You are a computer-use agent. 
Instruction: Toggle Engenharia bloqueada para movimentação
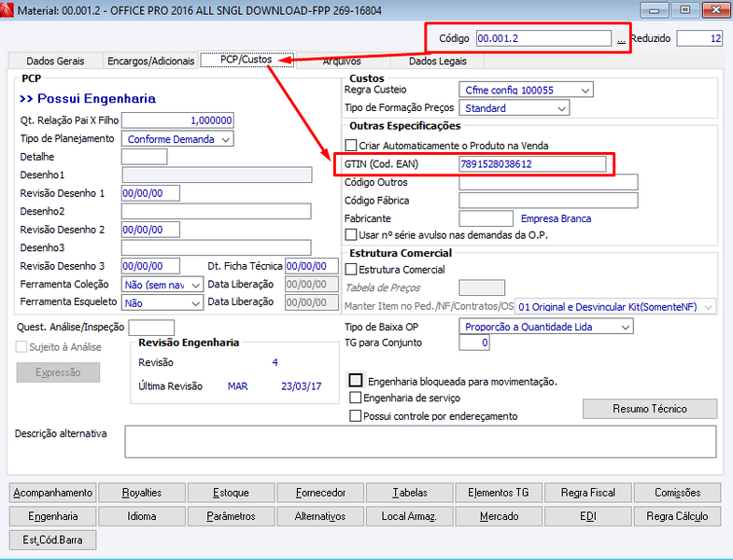[356, 381]
